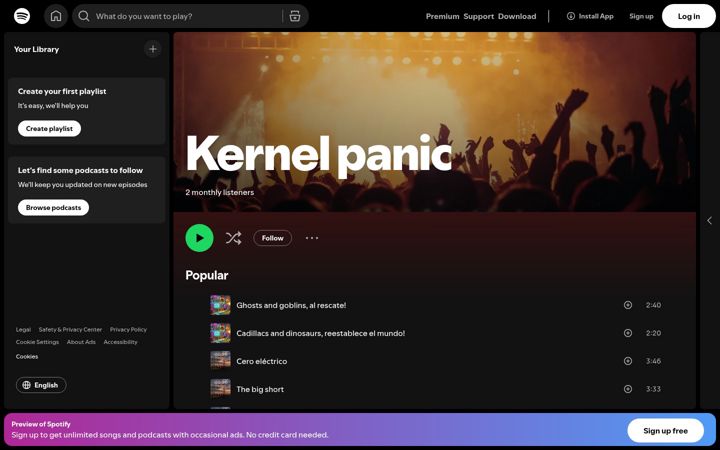Enable shuffle for Kernel panic
720x450 pixels.
tap(233, 238)
